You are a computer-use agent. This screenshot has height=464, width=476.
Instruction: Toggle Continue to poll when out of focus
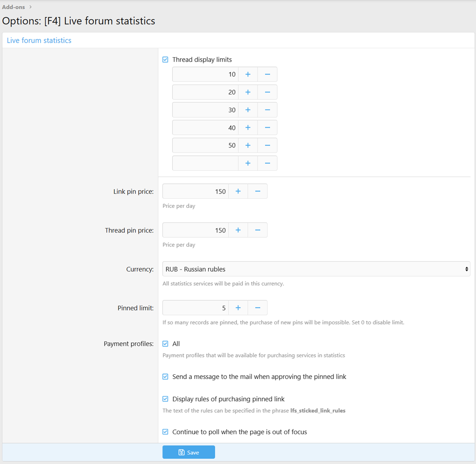[166, 432]
